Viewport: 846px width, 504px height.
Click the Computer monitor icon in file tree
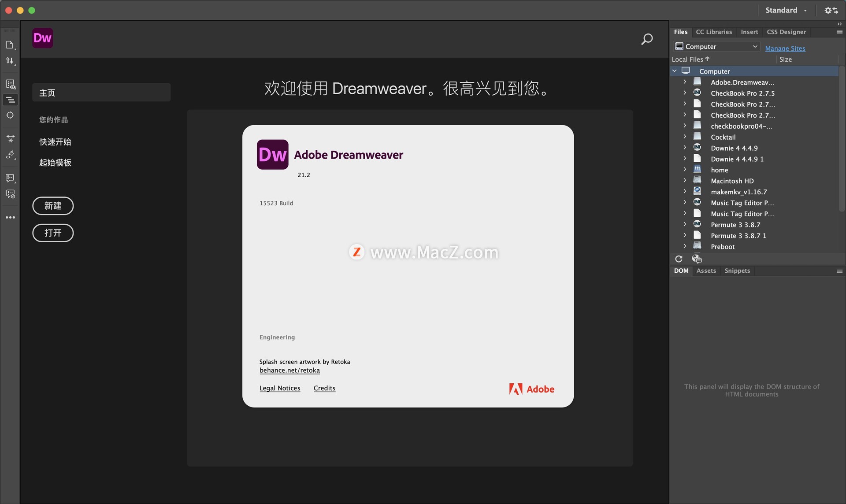point(686,70)
